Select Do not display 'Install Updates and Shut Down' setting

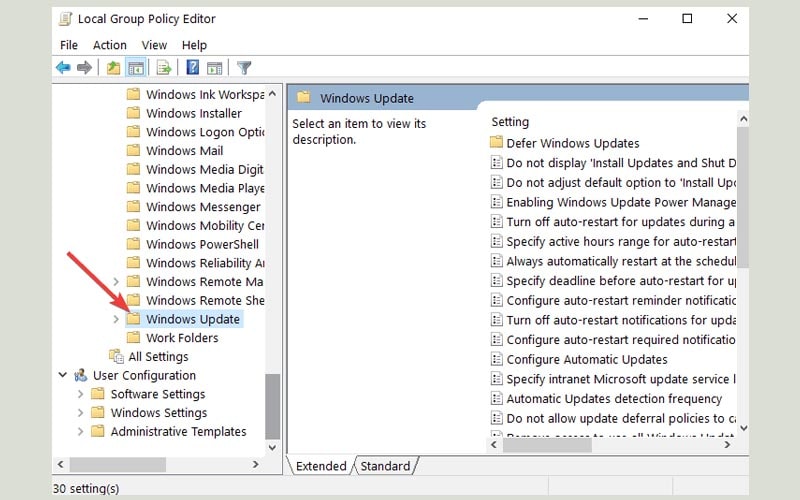(x=621, y=163)
